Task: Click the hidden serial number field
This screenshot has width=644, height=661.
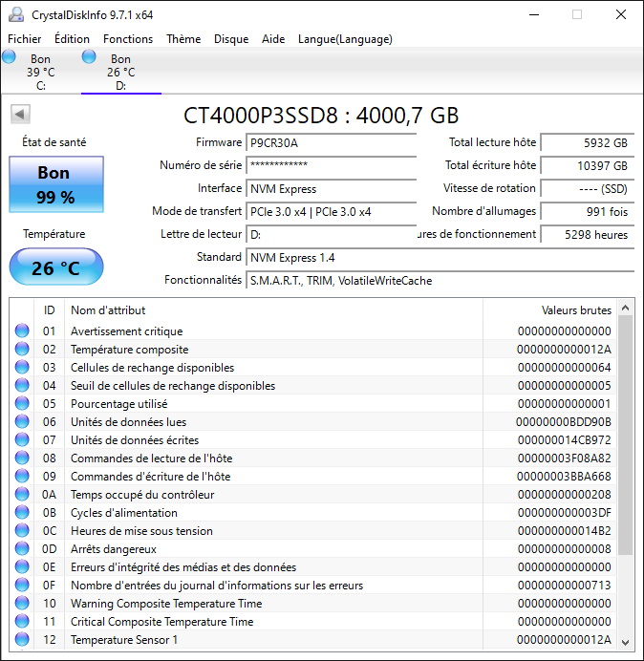Action: click(x=331, y=165)
